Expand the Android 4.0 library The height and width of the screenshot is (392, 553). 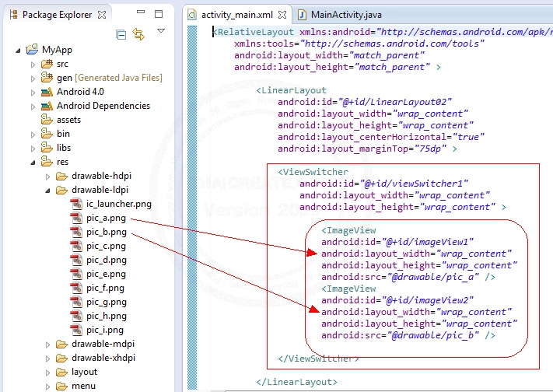(x=33, y=93)
